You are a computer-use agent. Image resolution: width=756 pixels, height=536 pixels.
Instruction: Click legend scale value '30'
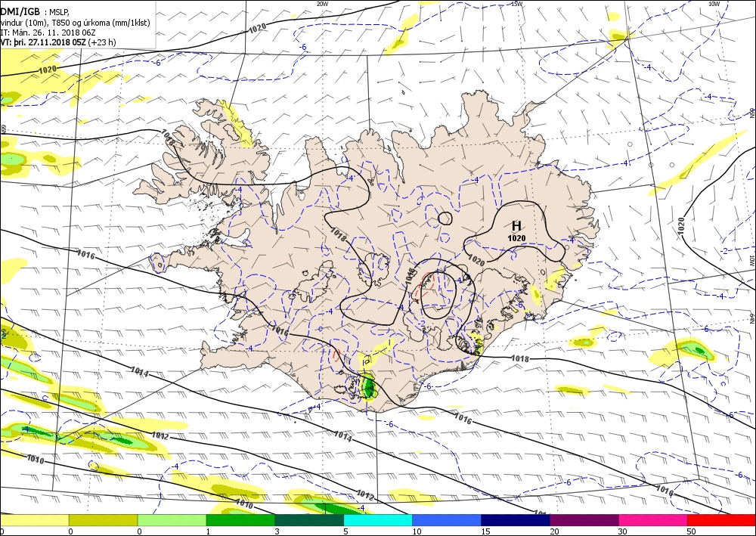[x=624, y=531]
